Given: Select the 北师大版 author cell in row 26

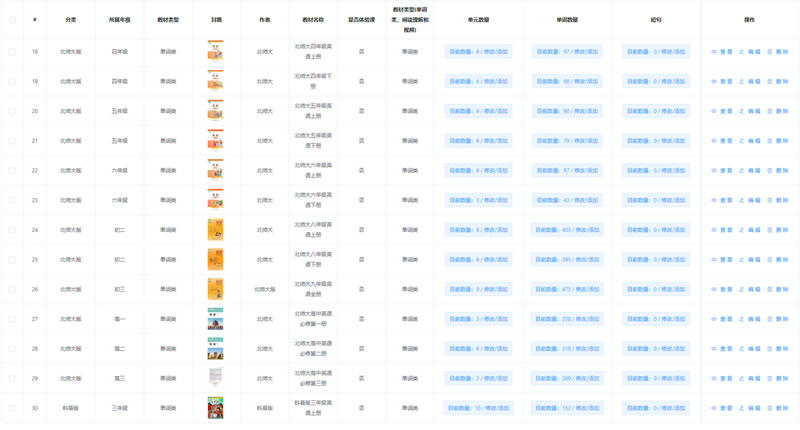Looking at the screenshot, I should pos(265,289).
